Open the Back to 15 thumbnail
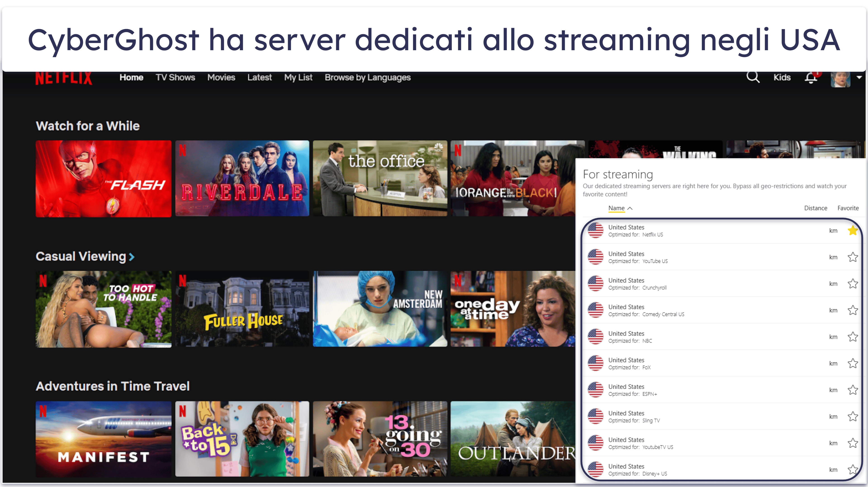 pos(242,439)
